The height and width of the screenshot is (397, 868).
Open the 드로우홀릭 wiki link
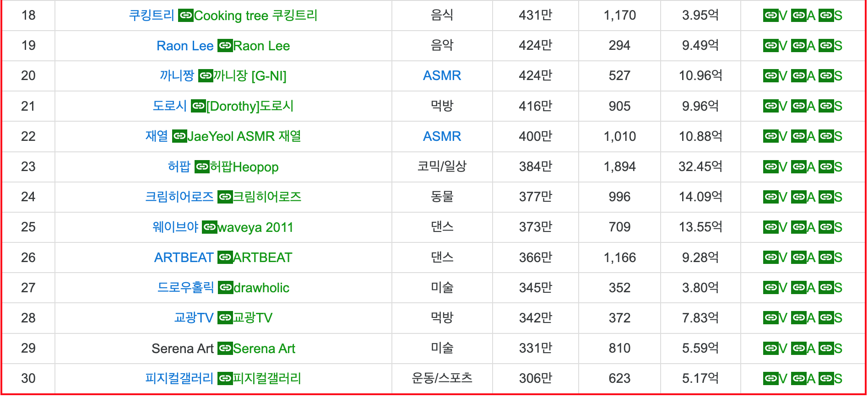[186, 288]
